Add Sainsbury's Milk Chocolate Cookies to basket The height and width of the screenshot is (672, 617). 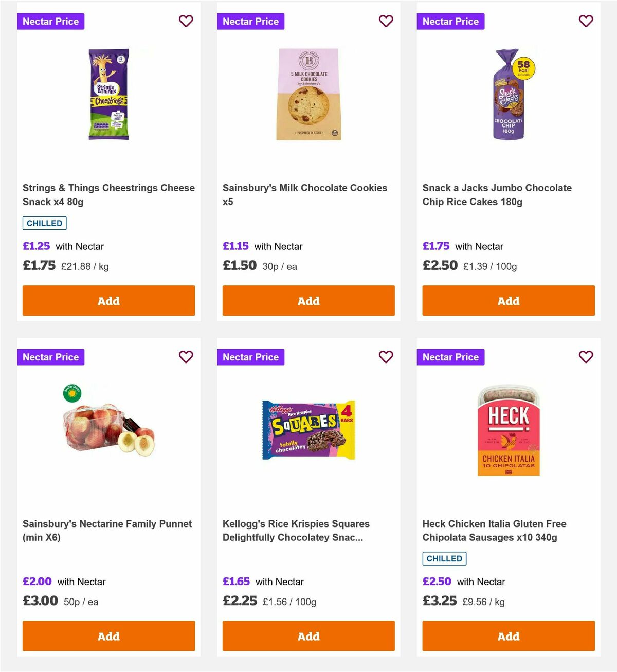[x=308, y=300]
